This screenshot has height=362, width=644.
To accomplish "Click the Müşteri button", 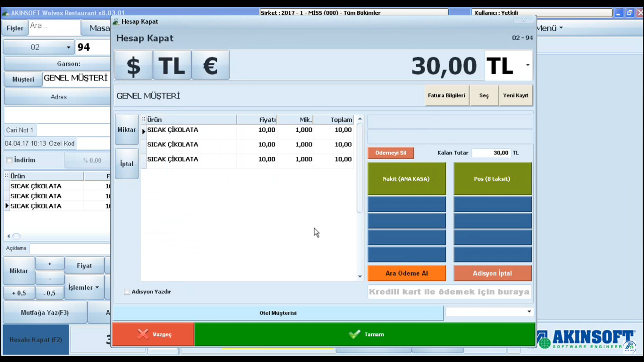I will click(23, 79).
